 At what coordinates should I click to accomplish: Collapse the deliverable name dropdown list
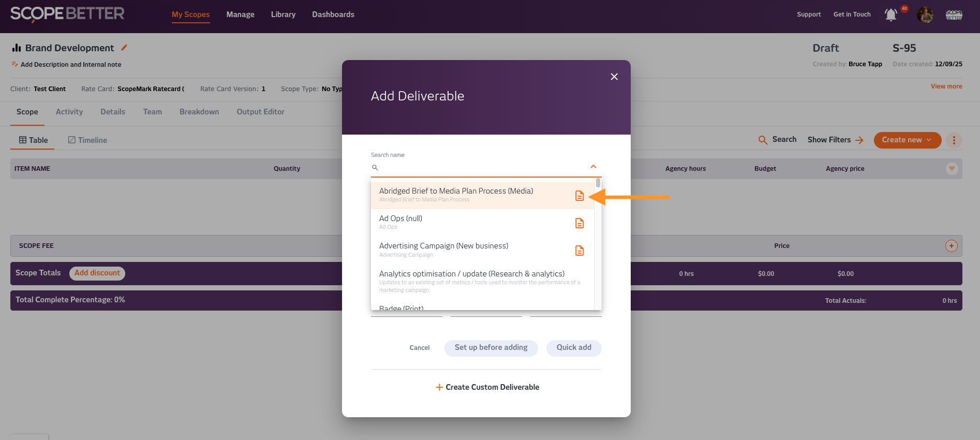click(x=593, y=167)
